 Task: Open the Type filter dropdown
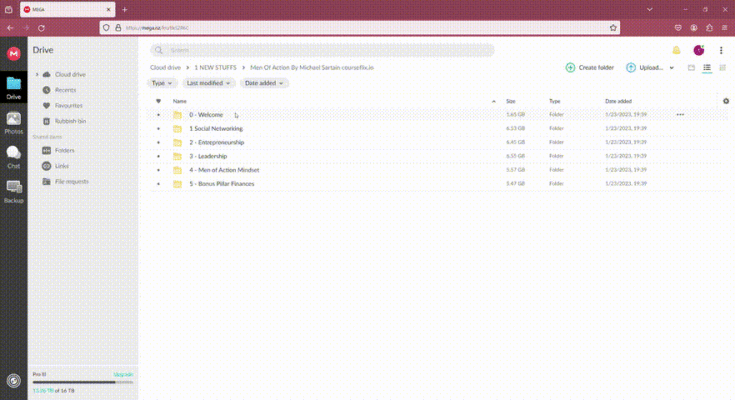(x=162, y=83)
